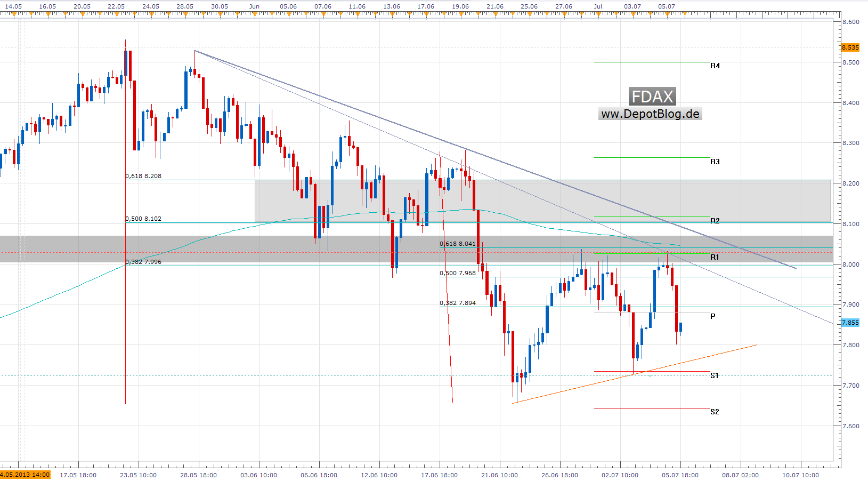Select the 21.06 10:00 bottom axis label

pyautogui.click(x=499, y=475)
